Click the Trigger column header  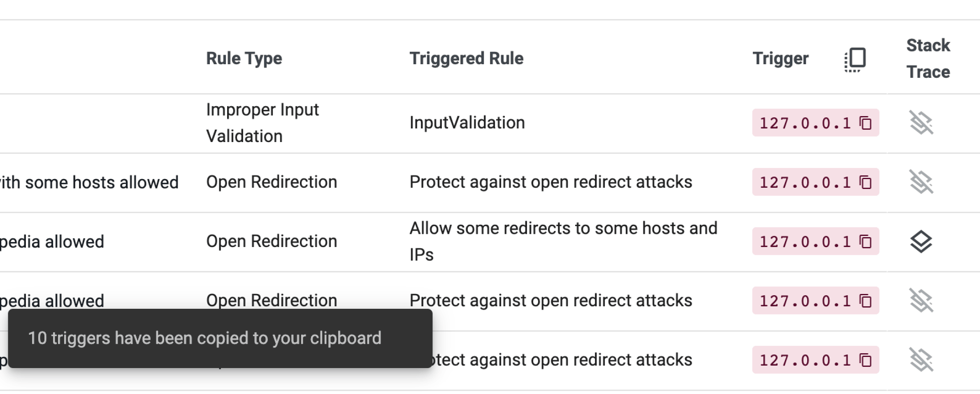coord(780,58)
